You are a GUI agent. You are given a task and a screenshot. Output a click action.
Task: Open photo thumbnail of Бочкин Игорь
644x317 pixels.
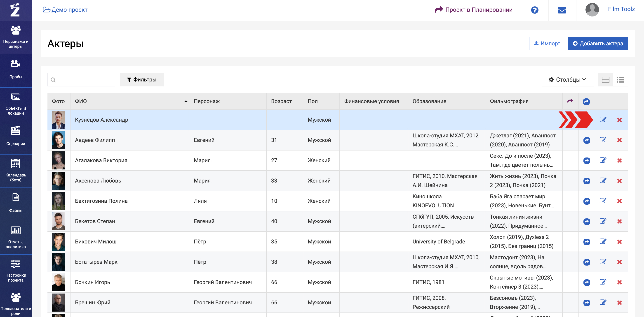coord(58,282)
